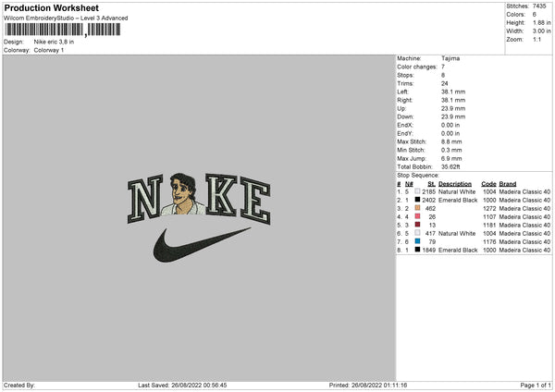555x392 pixels.
Task: Click the barcode under the worksheet title
Action: coord(63,30)
